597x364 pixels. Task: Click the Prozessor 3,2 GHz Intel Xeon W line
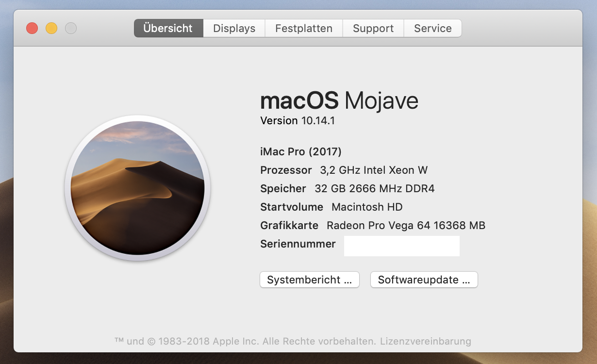tap(344, 170)
